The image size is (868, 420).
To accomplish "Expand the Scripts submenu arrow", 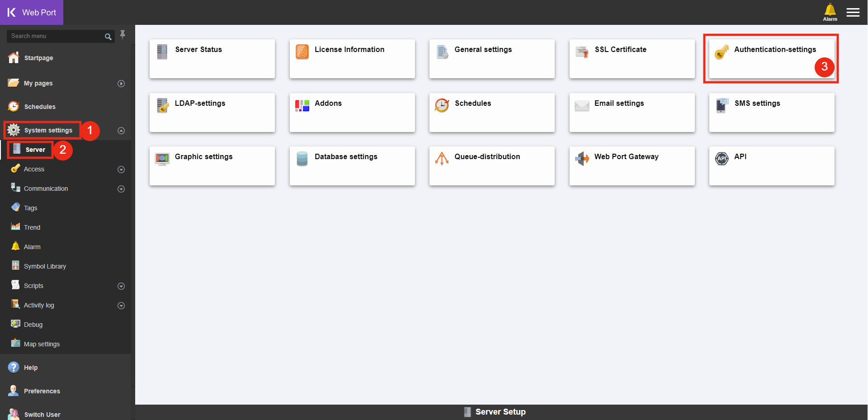I will pyautogui.click(x=121, y=286).
